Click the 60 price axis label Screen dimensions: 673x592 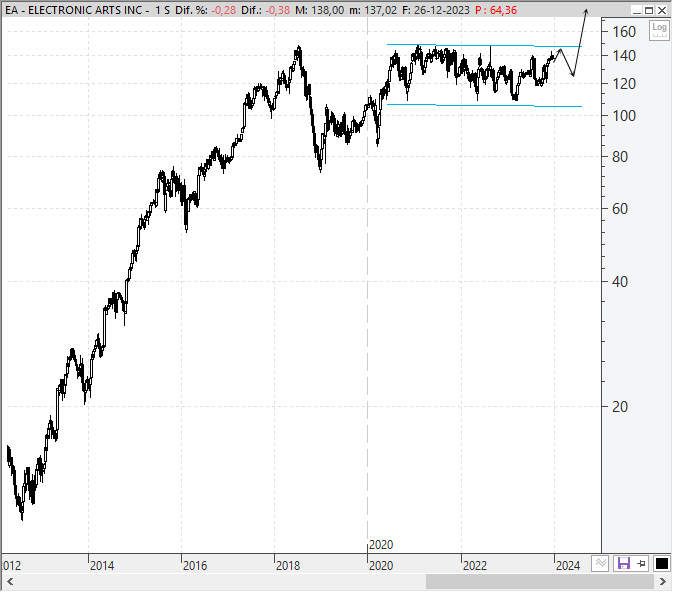point(620,209)
